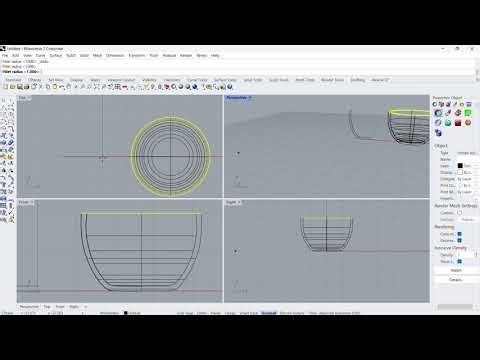Open the Right viewport title dropdown arrow
Screen dimensions: 480x360
coord(239,202)
